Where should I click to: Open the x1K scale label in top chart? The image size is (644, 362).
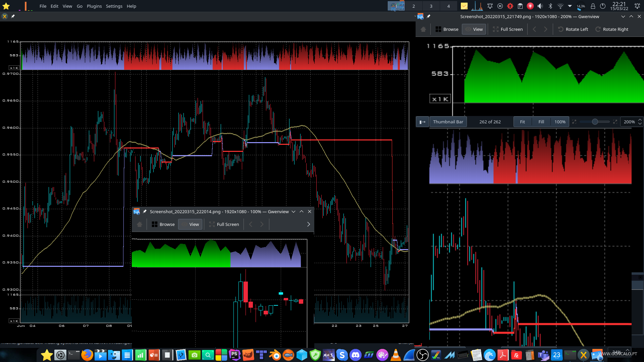[x=14, y=68]
